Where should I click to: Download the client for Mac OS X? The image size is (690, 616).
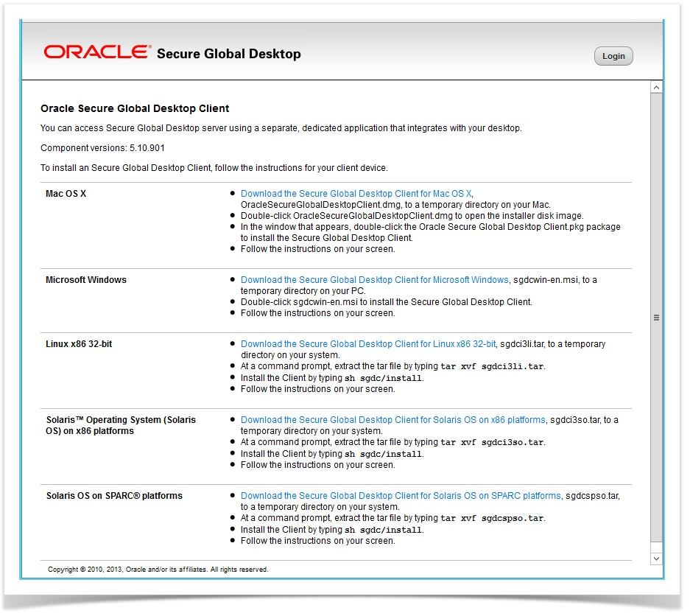[356, 194]
